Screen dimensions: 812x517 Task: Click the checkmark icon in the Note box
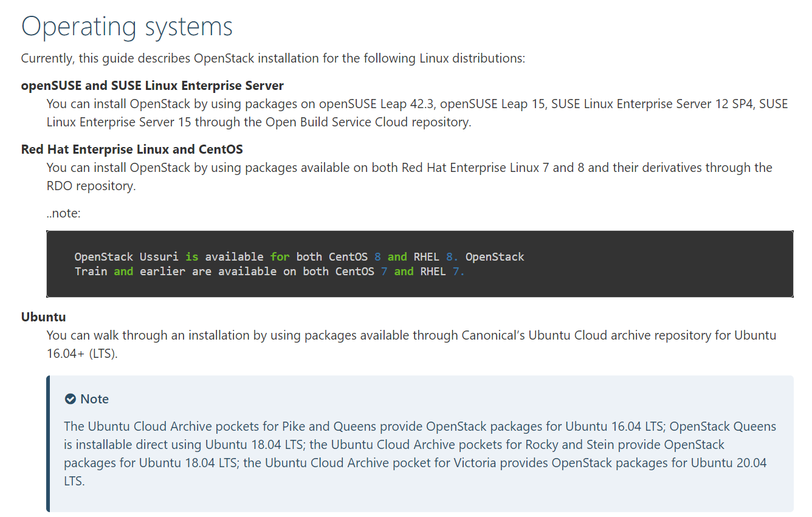[x=71, y=399]
